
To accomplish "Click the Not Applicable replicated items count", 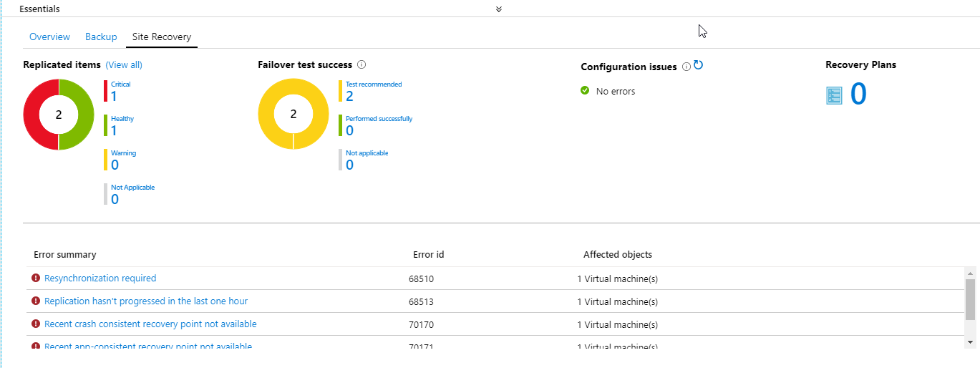I will point(115,200).
